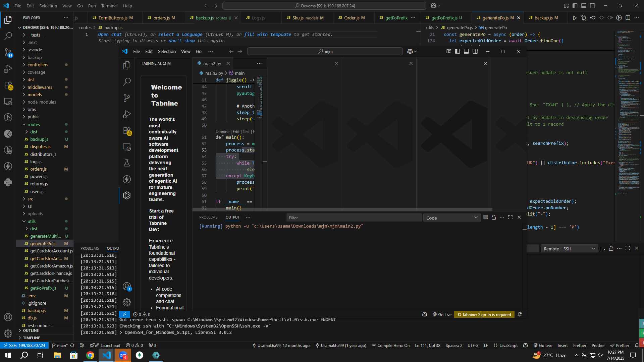The width and height of the screenshot is (644, 362).
Task: Open Terminal menu in main window
Action: (109, 6)
